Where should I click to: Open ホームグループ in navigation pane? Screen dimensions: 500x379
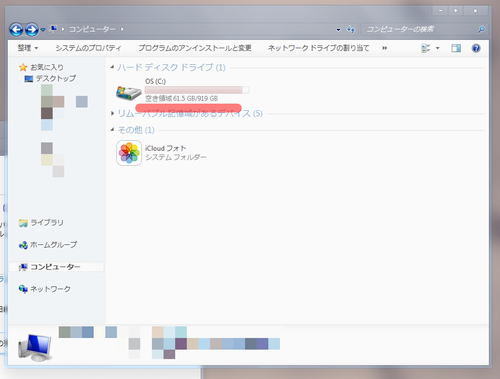coord(53,245)
